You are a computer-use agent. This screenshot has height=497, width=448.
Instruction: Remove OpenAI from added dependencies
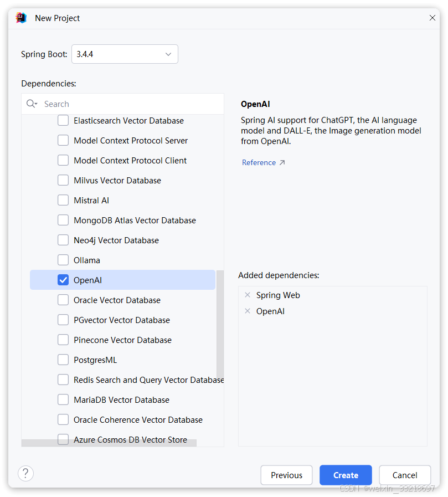point(248,311)
